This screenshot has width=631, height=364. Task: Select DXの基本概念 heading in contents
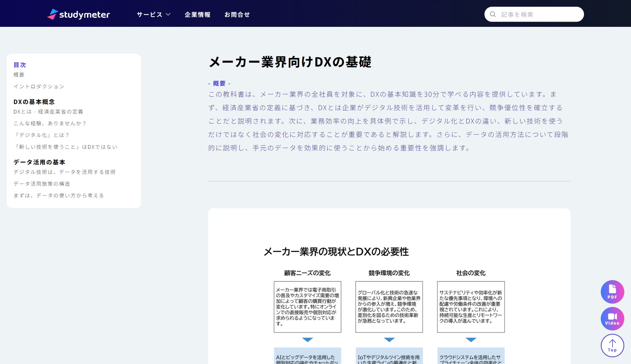click(x=34, y=102)
